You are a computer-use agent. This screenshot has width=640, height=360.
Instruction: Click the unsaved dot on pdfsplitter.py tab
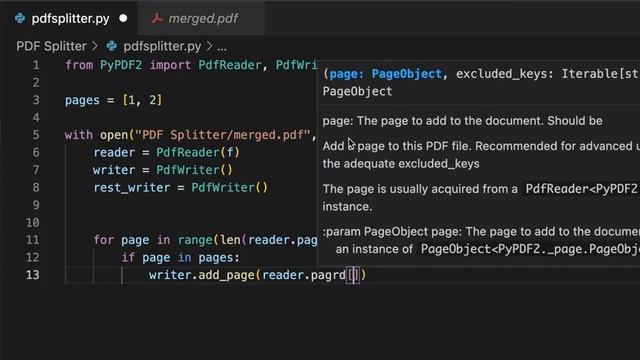(123, 18)
